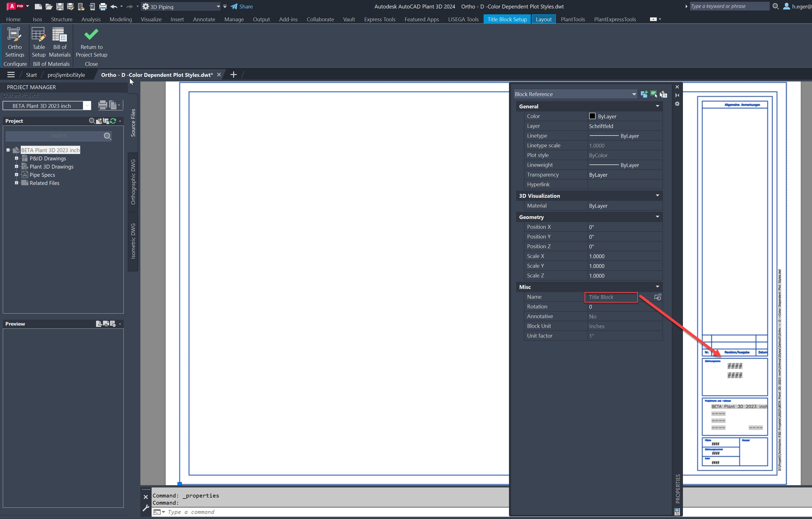The image size is (812, 519).
Task: Open Bill of Materials setup
Action: pyautogui.click(x=60, y=42)
